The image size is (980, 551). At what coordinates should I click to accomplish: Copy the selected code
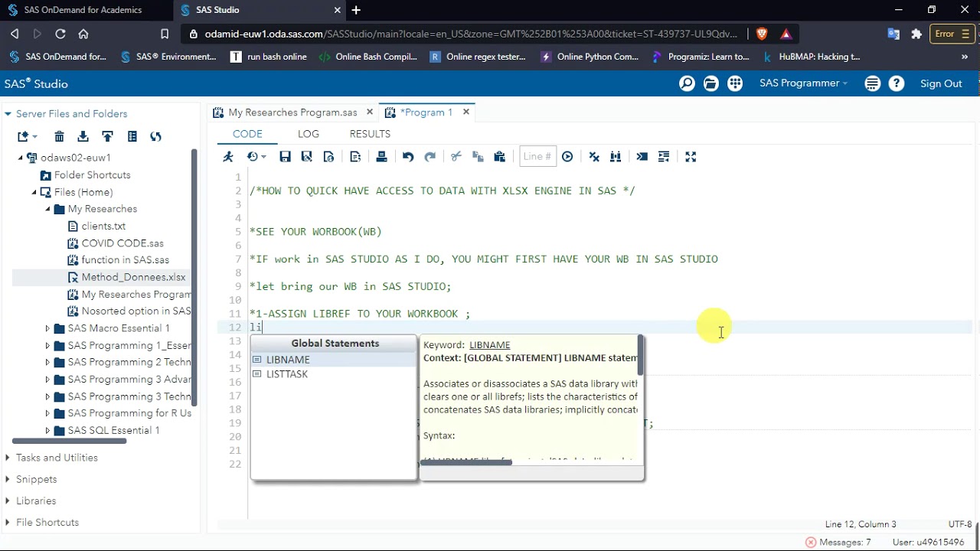[x=478, y=157]
